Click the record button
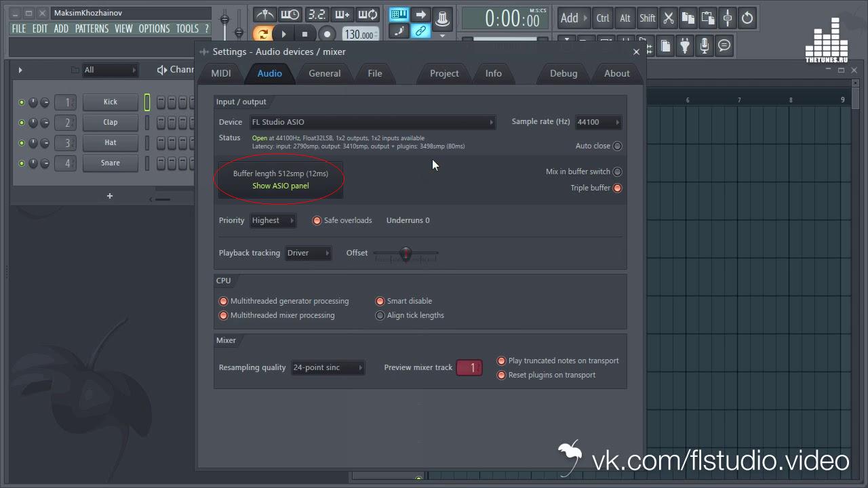The width and height of the screenshot is (868, 488). (x=328, y=34)
